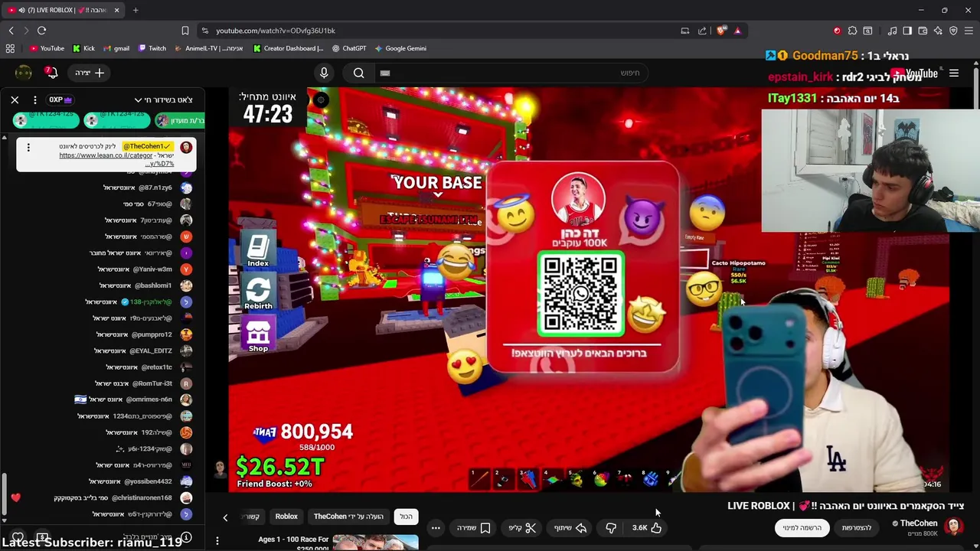Screen dimensions: 980x551
Task: Open the more actions three-dot button
Action: [x=436, y=527]
